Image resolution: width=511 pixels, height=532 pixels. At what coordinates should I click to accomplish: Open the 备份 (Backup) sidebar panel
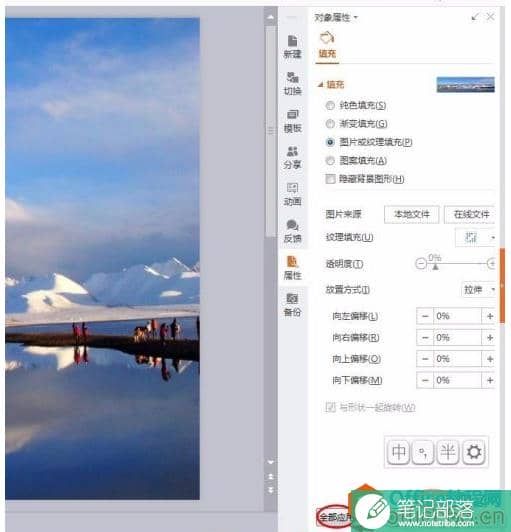click(x=292, y=305)
